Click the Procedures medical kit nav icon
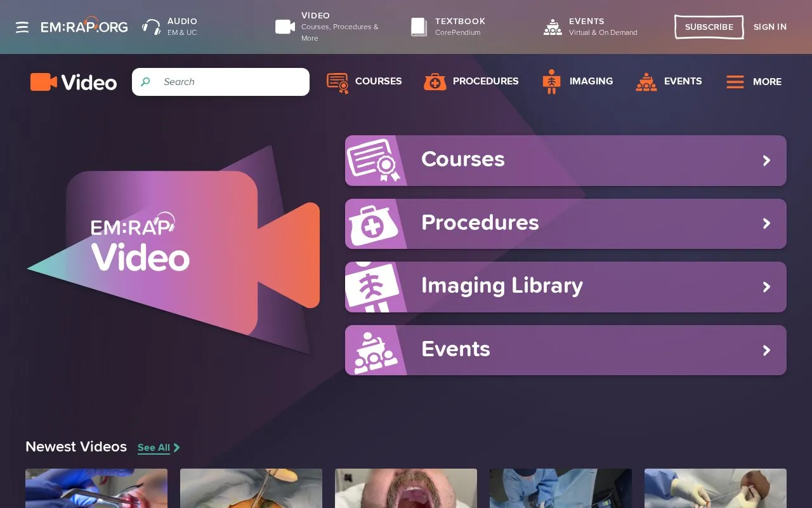This screenshot has height=508, width=812. pyautogui.click(x=435, y=81)
